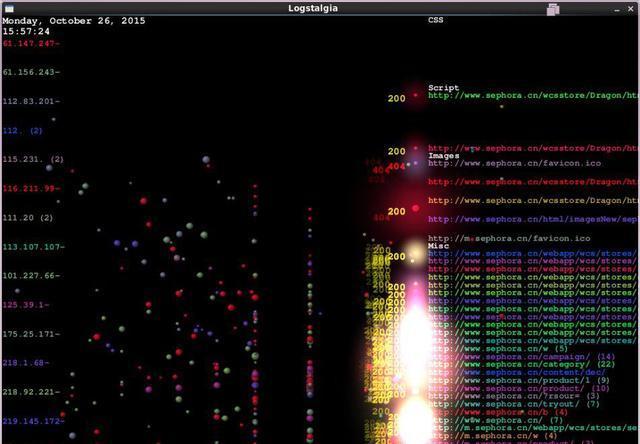Click the green wcsstore/Dragon URL under Script

pos(533,95)
